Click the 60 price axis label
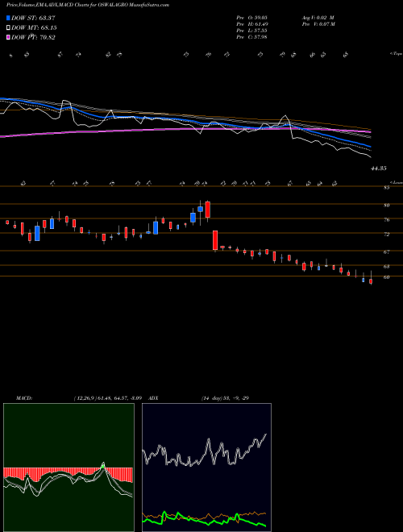The width and height of the screenshot is (403, 532). point(386,277)
